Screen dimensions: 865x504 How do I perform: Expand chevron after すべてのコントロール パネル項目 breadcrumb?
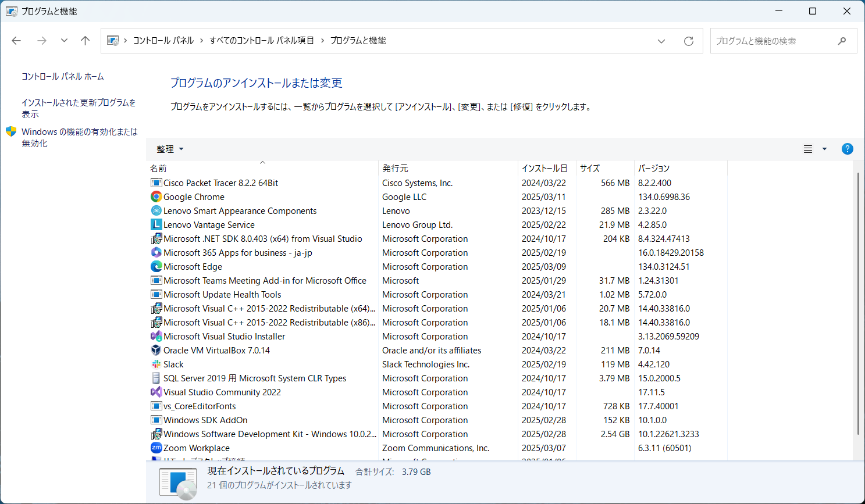point(322,41)
